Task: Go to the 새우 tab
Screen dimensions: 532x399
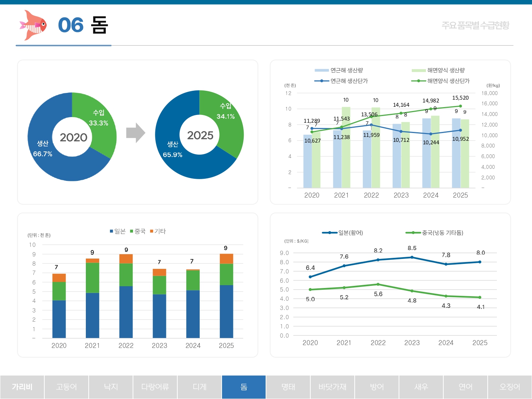Action: click(421, 387)
